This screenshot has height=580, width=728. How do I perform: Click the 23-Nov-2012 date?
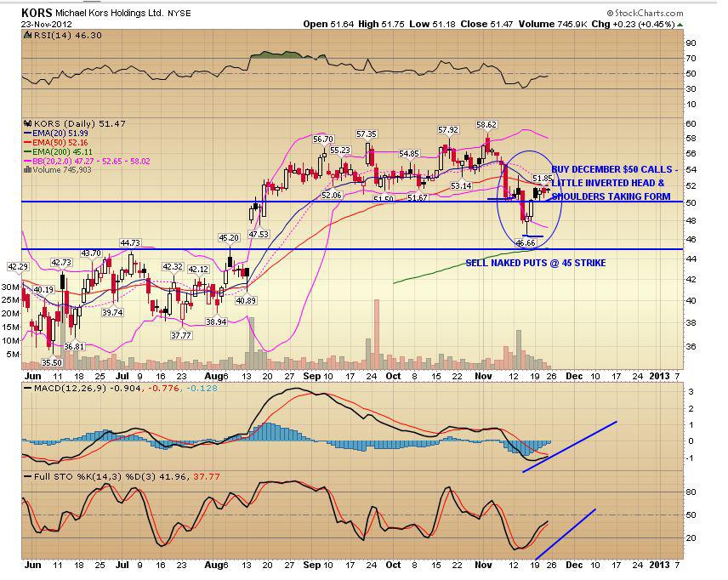47,24
